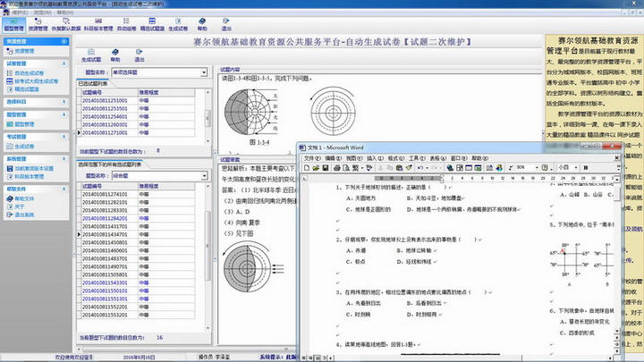Open 当前激活版本设置 in the sidebar
The image size is (644, 362).
coord(34,169)
